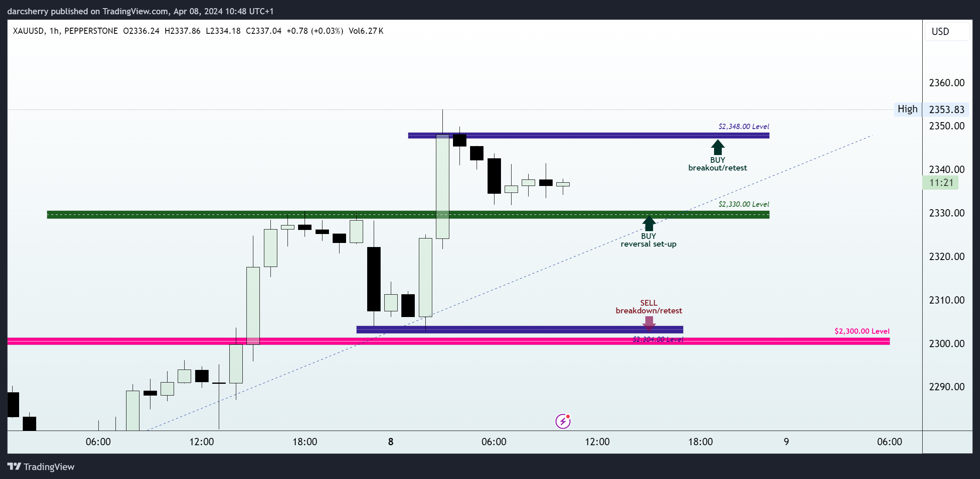Click the High 2353.83 price label
This screenshot has height=479, width=980.
(932, 109)
